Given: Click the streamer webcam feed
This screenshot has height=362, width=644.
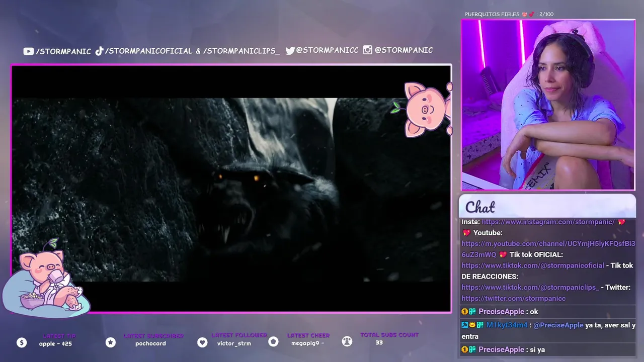Looking at the screenshot, I should coord(548,105).
